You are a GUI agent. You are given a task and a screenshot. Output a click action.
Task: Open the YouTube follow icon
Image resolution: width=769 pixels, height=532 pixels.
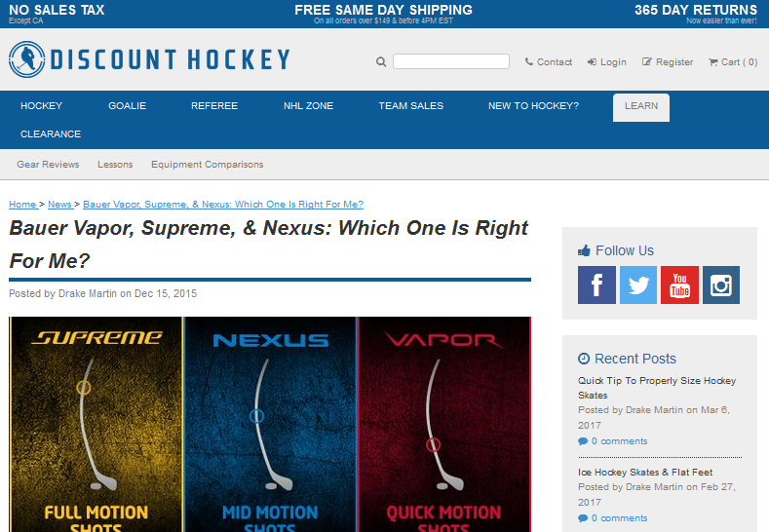click(679, 285)
